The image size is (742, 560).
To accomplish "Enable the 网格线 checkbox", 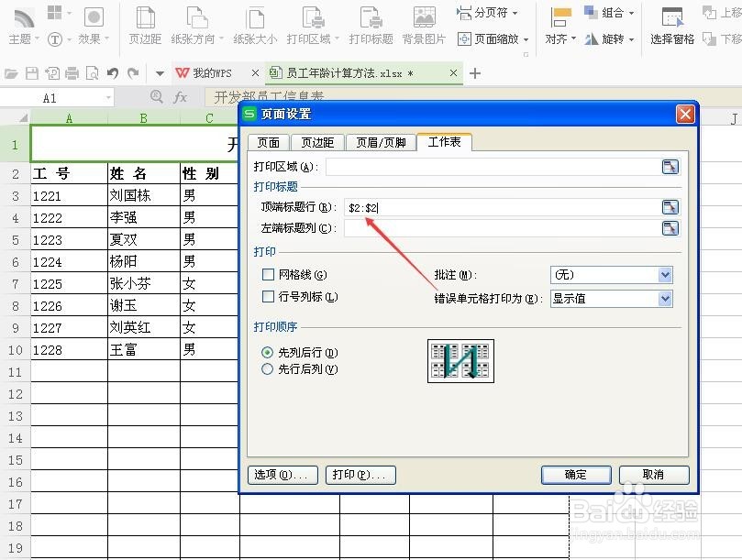I will pos(269,274).
